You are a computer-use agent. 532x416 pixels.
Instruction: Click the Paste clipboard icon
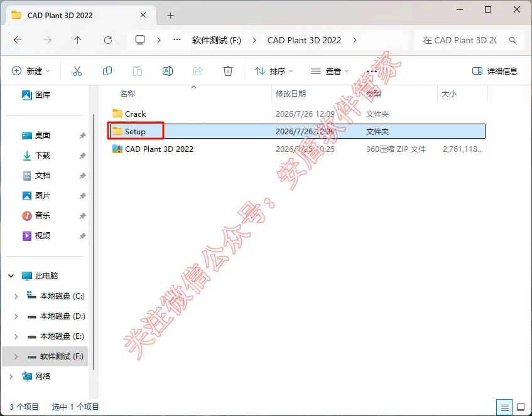pyautogui.click(x=138, y=71)
